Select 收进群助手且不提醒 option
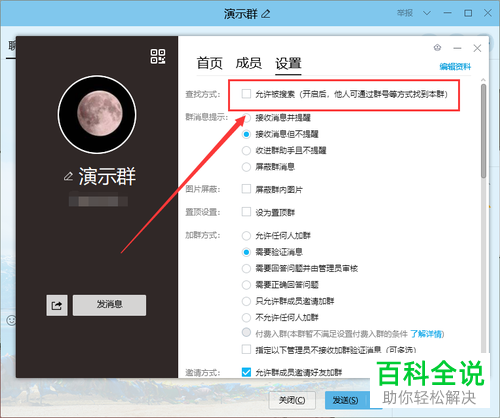The width and height of the screenshot is (500, 418). tap(246, 150)
